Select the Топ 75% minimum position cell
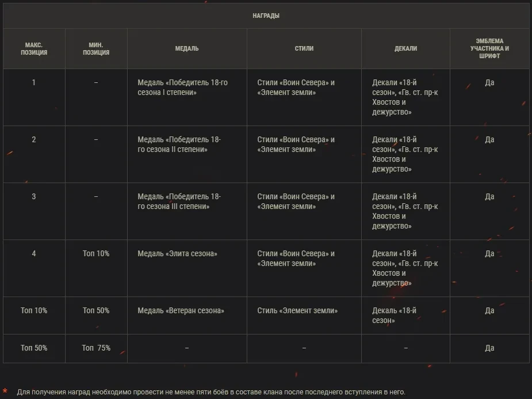This screenshot has height=399, width=532. coord(95,348)
